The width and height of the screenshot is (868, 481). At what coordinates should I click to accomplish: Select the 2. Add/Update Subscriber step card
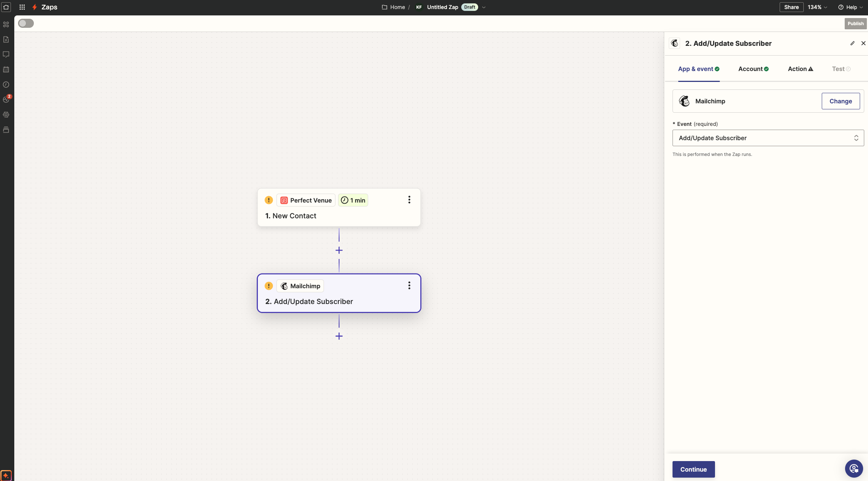point(339,293)
